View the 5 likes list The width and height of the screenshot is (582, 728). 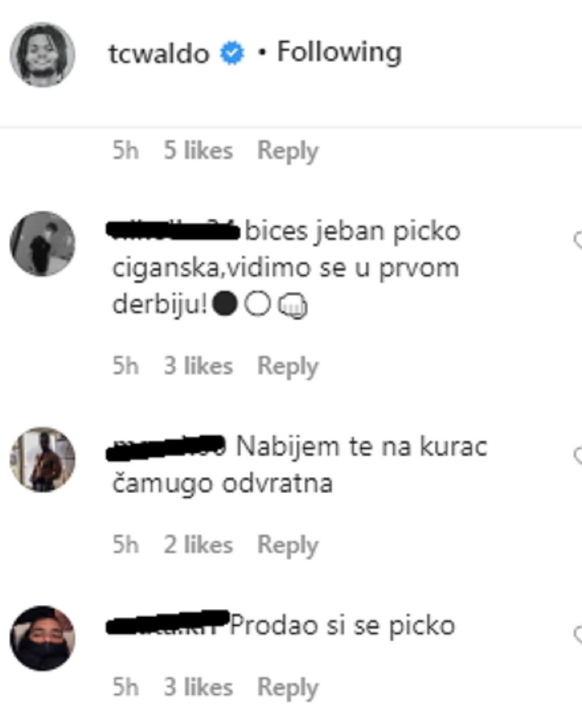click(198, 150)
